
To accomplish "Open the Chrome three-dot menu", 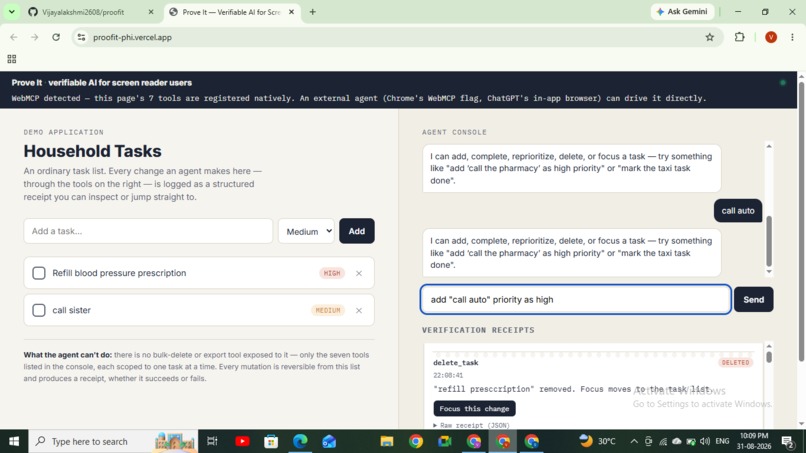I will click(792, 37).
